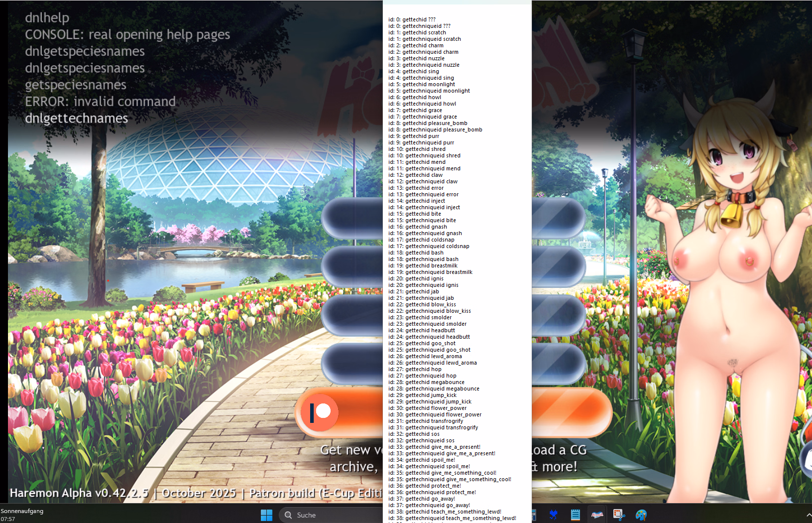The image size is (812, 523).
Task: Click the blue taskbar icon left of Notepad
Action: 553,515
